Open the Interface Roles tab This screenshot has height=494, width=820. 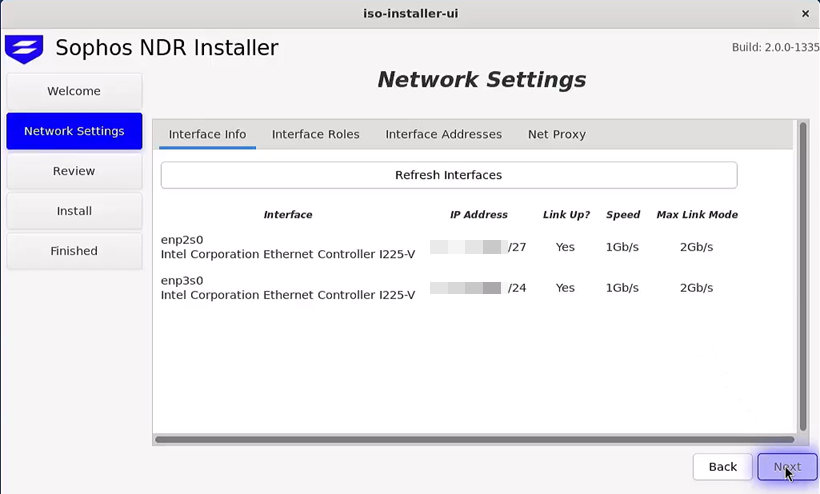[x=315, y=134]
